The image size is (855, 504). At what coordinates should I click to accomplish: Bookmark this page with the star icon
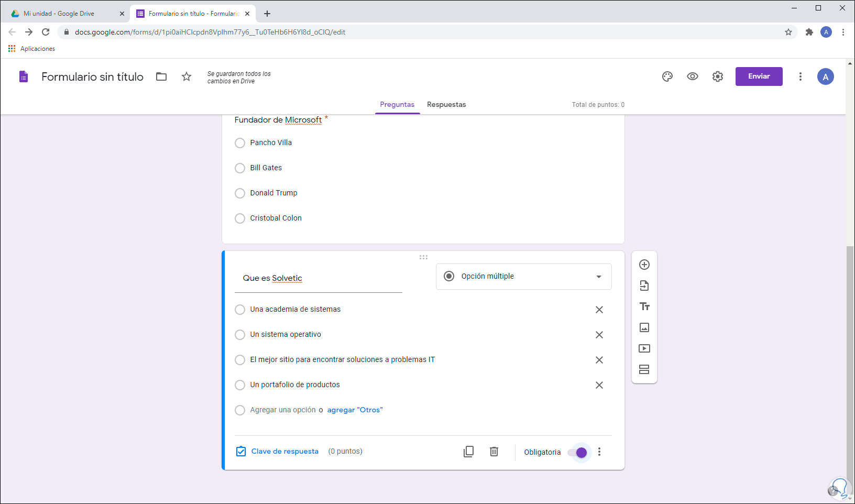coord(788,32)
